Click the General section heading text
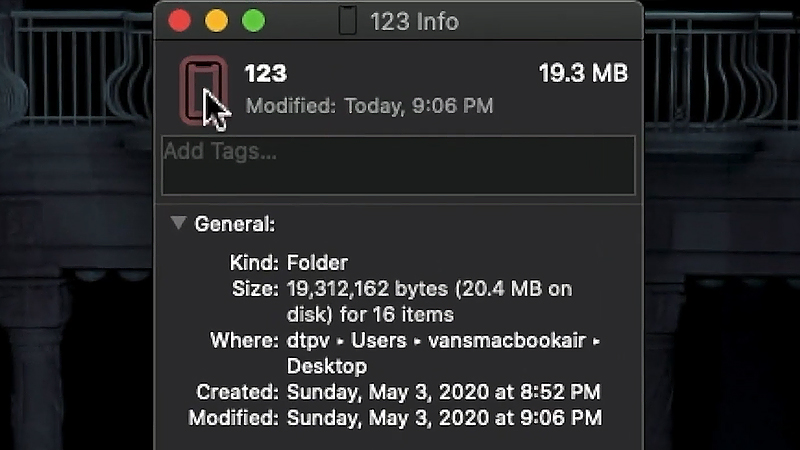 pyautogui.click(x=235, y=224)
